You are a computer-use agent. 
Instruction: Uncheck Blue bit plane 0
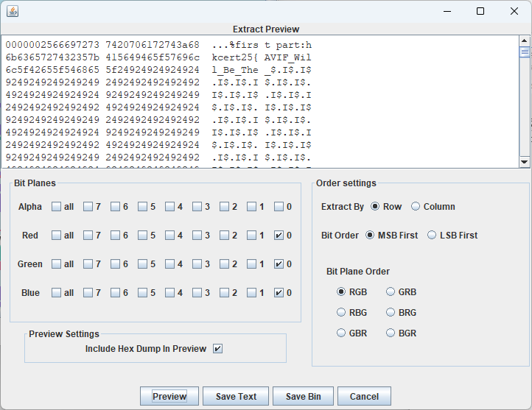click(x=279, y=293)
